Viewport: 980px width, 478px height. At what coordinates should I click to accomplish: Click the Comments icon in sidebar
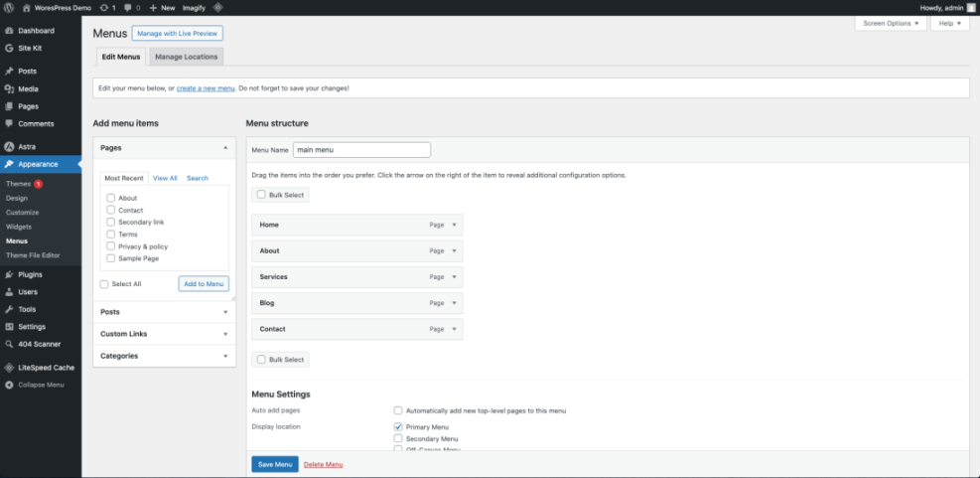coord(9,124)
